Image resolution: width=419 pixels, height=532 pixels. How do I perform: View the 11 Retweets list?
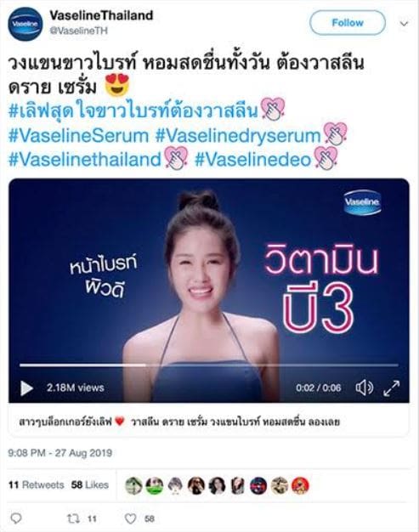coord(37,485)
